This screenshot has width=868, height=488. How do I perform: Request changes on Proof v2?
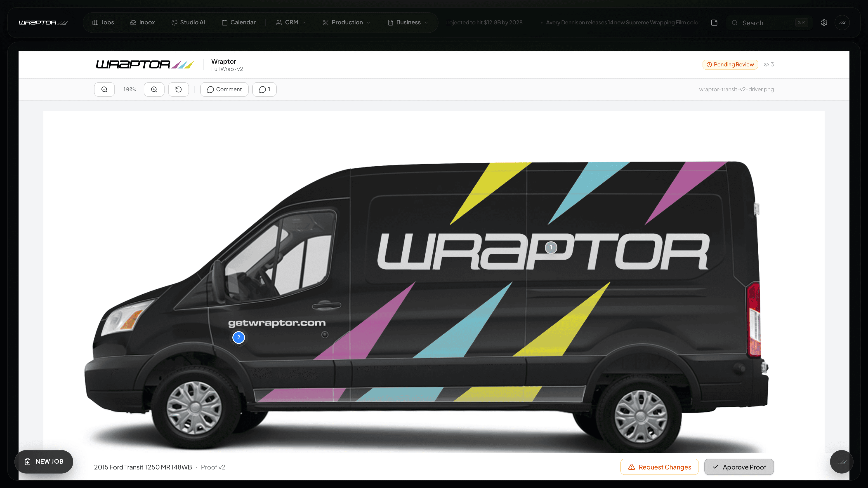(x=659, y=467)
